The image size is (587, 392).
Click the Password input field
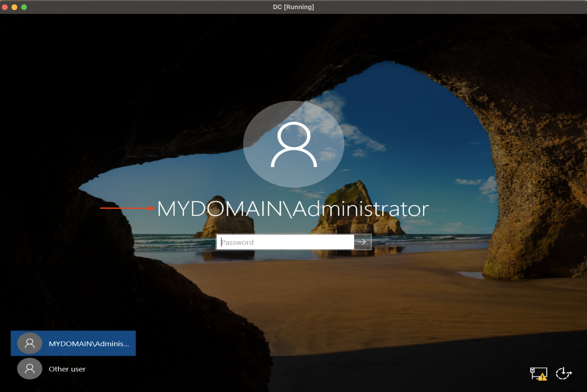[x=285, y=242]
